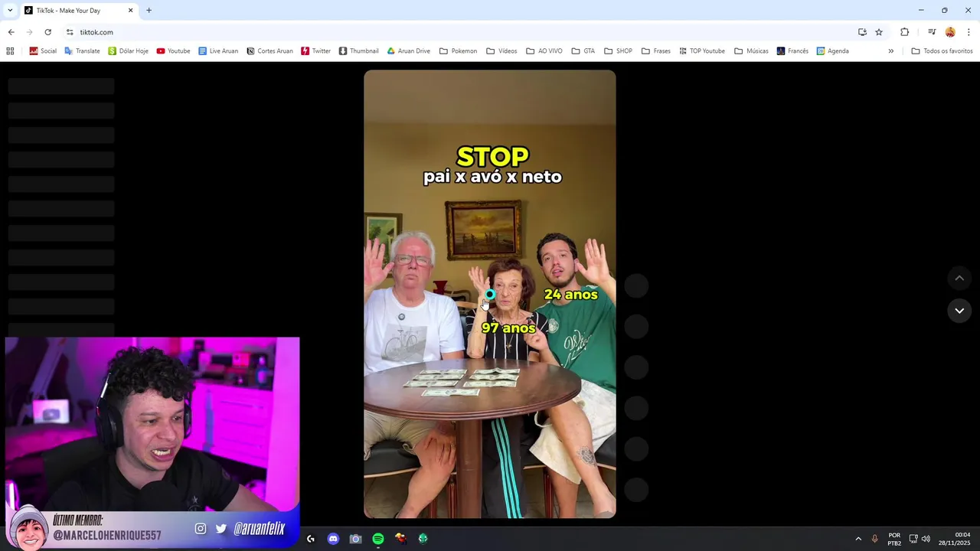Open the Live Aruan bookmark

[x=218, y=51]
